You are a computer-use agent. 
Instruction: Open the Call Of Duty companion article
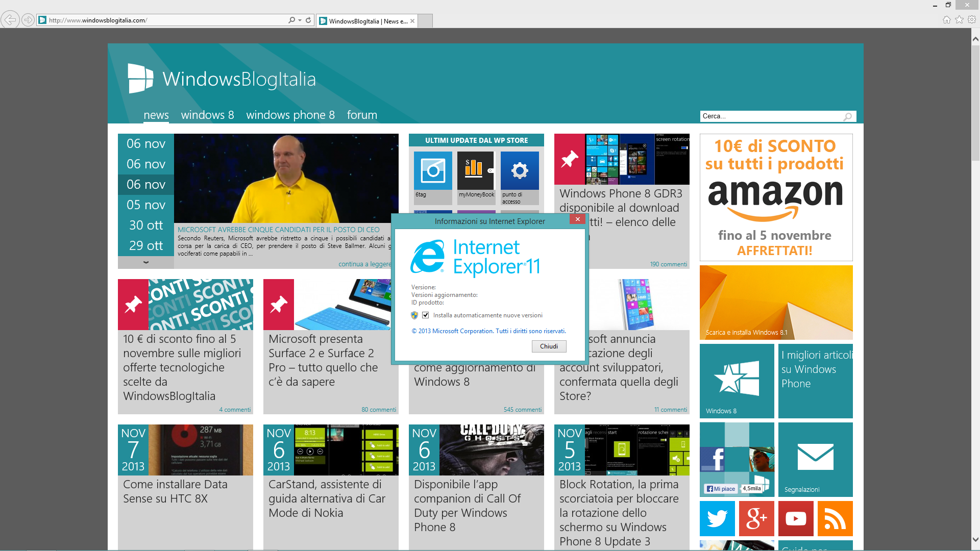[467, 506]
